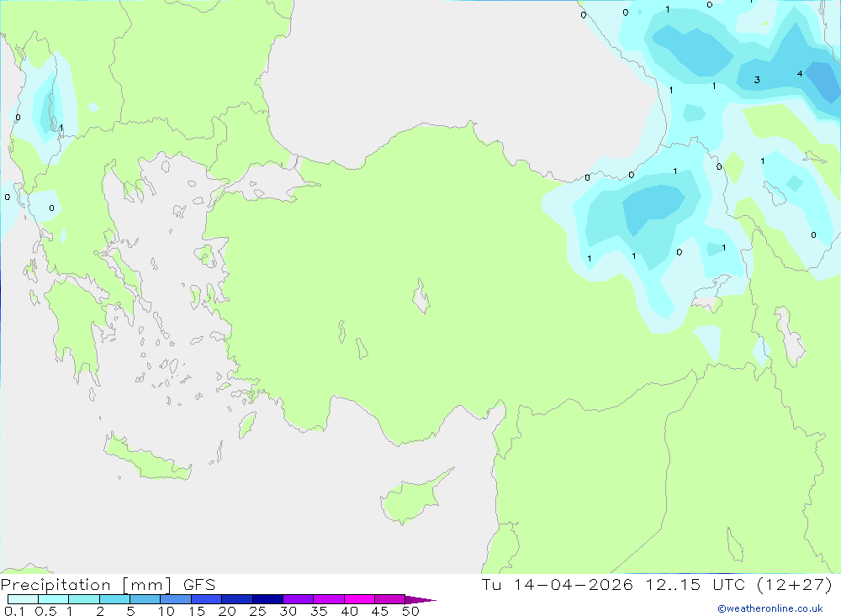Select the lightest cyan legend swatch between 0.1 and 0.5

[23, 599]
